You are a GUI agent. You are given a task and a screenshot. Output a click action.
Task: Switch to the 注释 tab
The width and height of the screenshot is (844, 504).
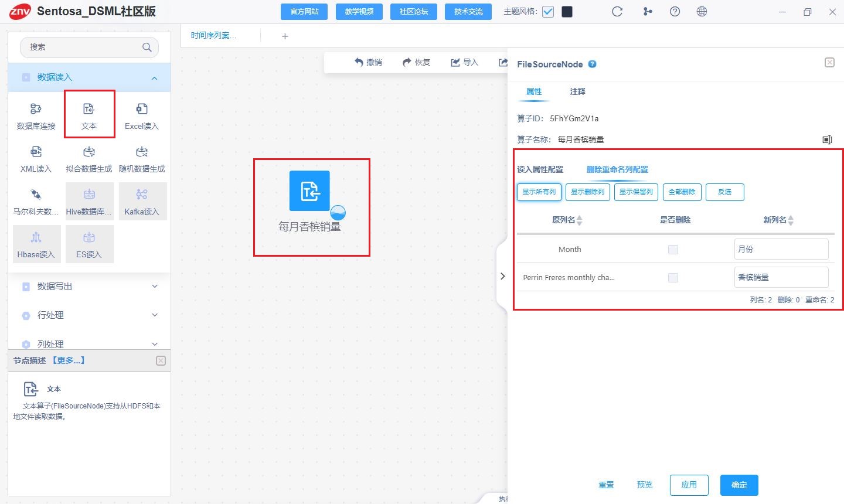[x=577, y=91]
